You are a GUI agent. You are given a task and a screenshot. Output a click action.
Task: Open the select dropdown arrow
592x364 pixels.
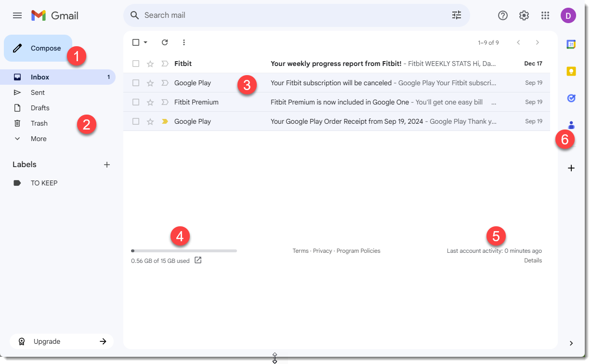pos(145,42)
